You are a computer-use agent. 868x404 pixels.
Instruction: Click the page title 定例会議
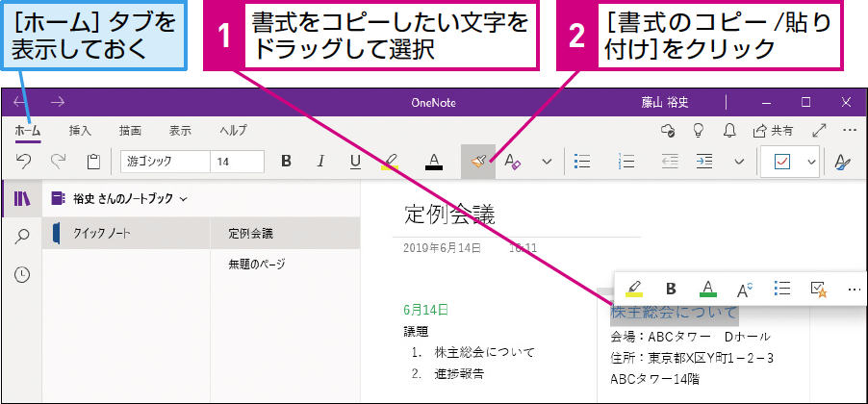click(449, 215)
